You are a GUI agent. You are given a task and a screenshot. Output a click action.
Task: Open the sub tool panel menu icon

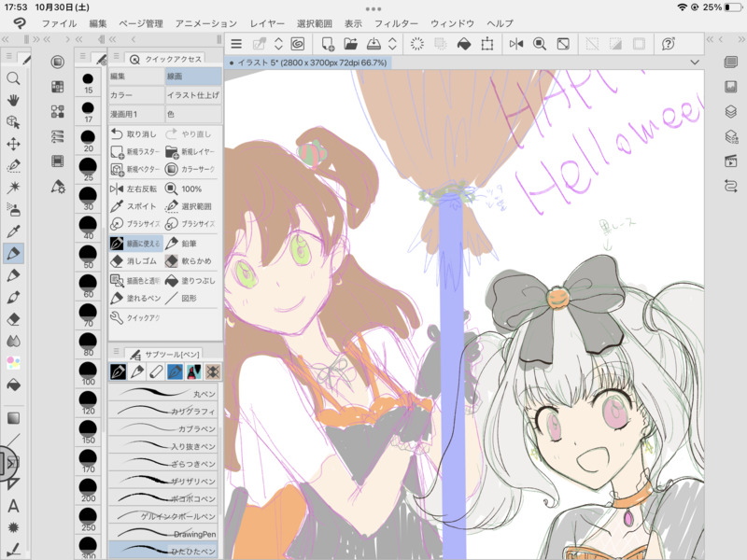coord(116,352)
